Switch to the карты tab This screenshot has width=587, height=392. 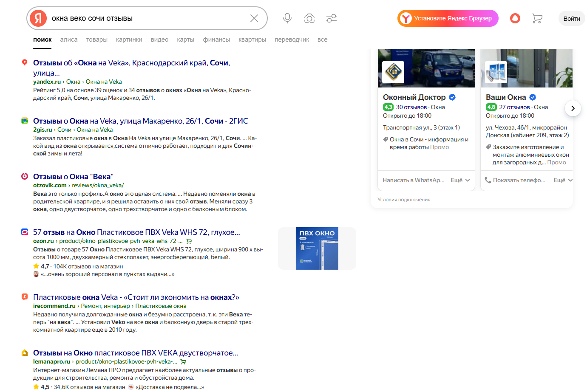(185, 39)
